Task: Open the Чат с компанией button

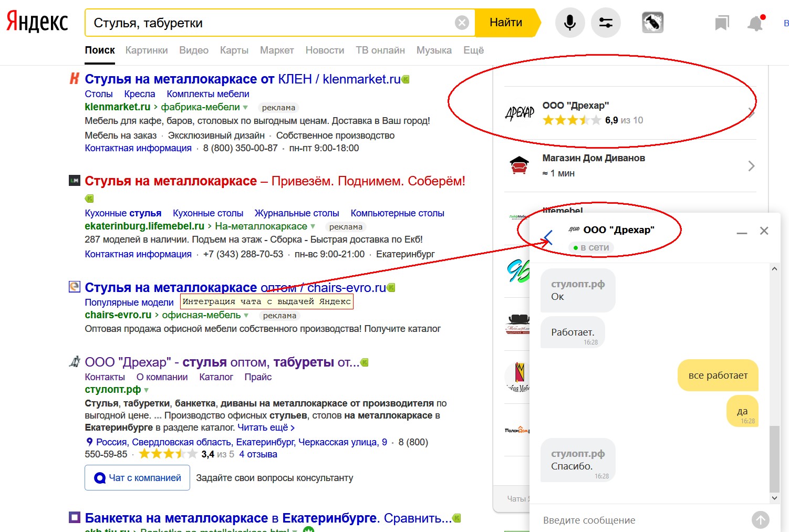Action: tap(137, 478)
